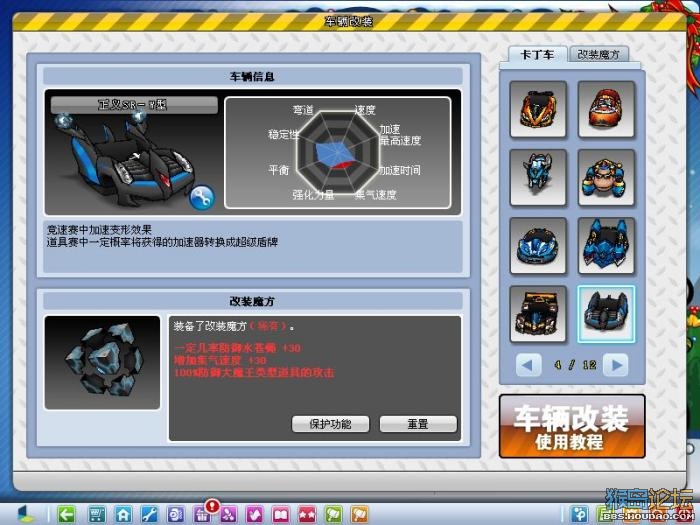700x525 pixels.
Task: Click the purple three-people icon in toolbar
Action: (x=228, y=514)
